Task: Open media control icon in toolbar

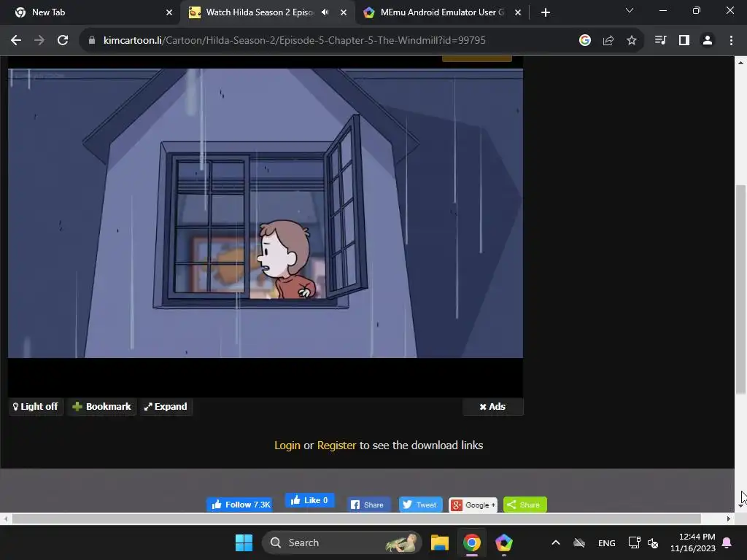Action: [661, 41]
